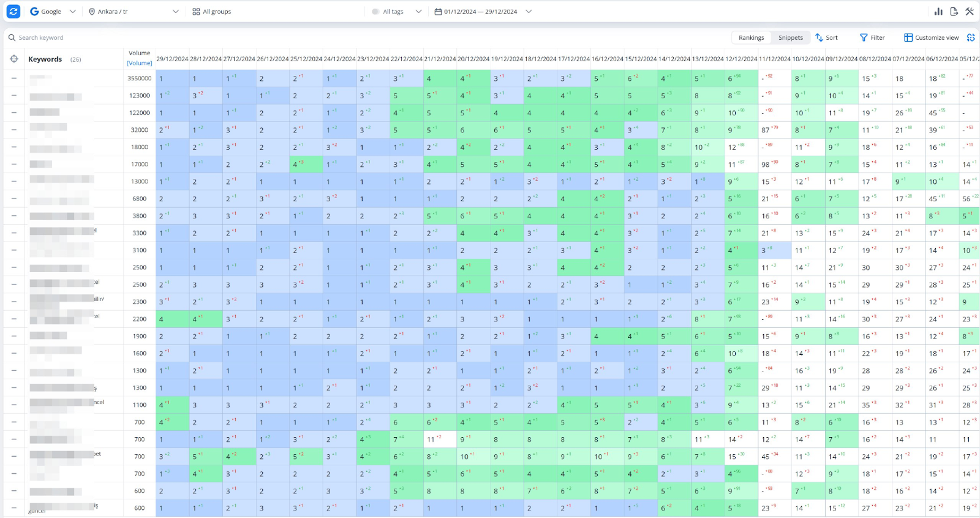Click the volume value 123000

pos(140,95)
